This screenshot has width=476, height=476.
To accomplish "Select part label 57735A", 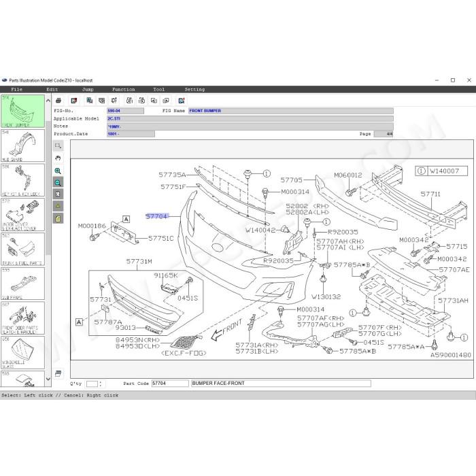I will point(172,175).
